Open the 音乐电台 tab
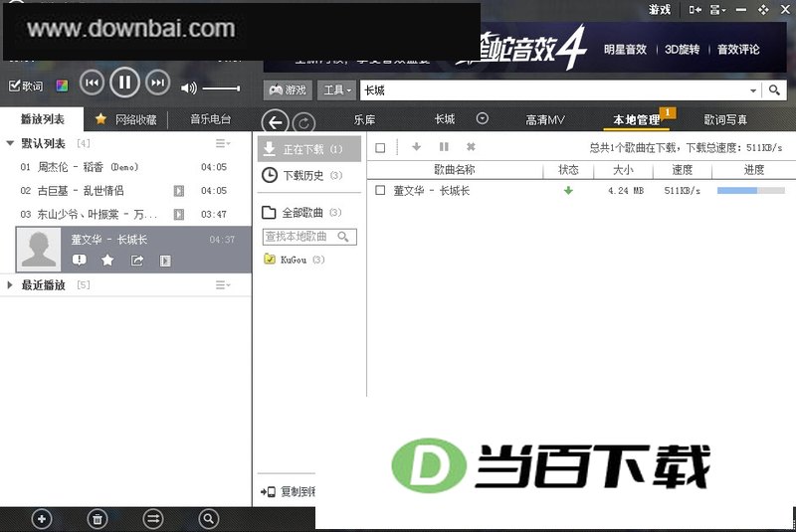796x532 pixels. tap(210, 119)
